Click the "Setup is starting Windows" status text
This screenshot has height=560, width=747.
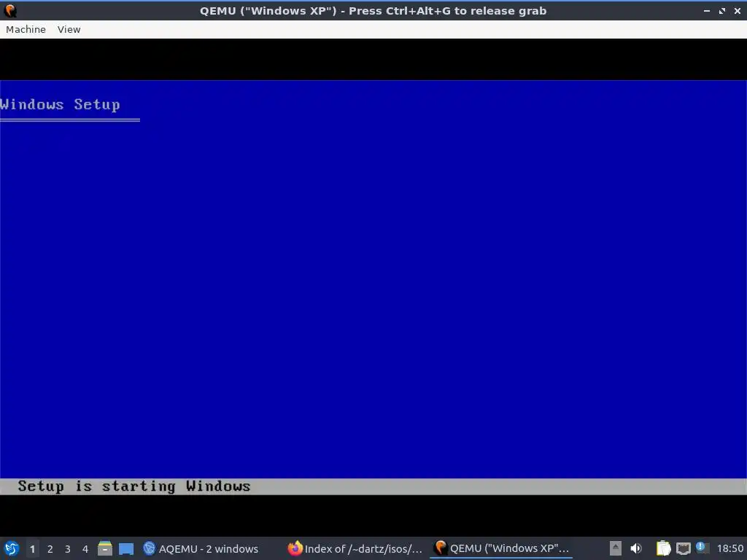(134, 486)
